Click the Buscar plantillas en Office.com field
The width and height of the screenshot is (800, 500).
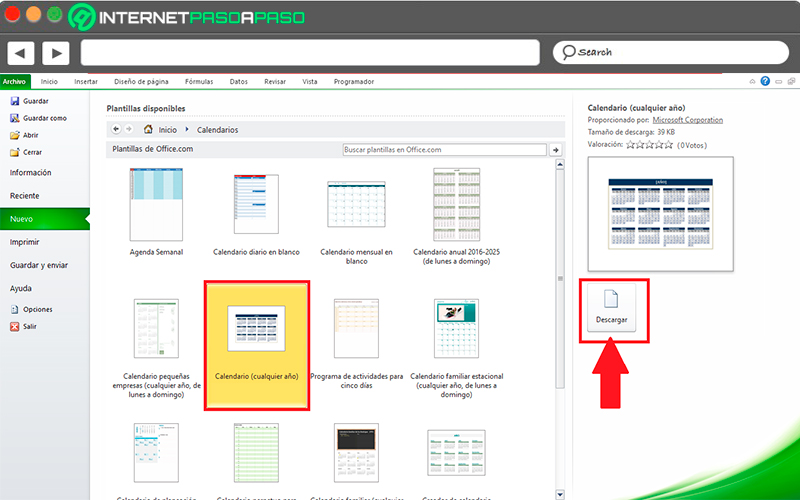pos(444,150)
